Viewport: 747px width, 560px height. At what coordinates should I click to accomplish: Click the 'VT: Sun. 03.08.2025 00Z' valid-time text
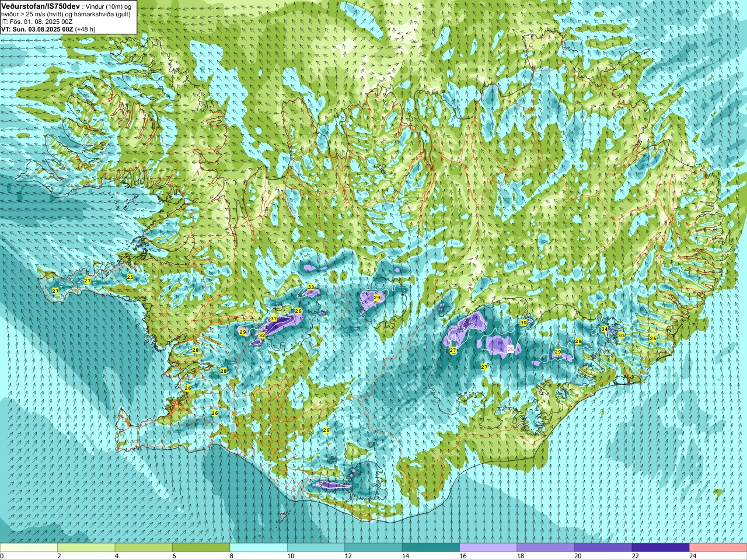(x=37, y=29)
